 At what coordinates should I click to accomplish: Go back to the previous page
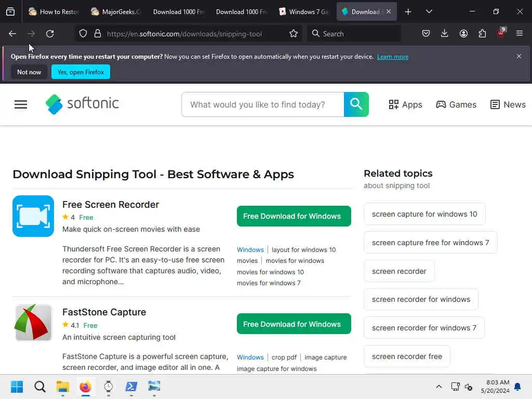(12, 34)
